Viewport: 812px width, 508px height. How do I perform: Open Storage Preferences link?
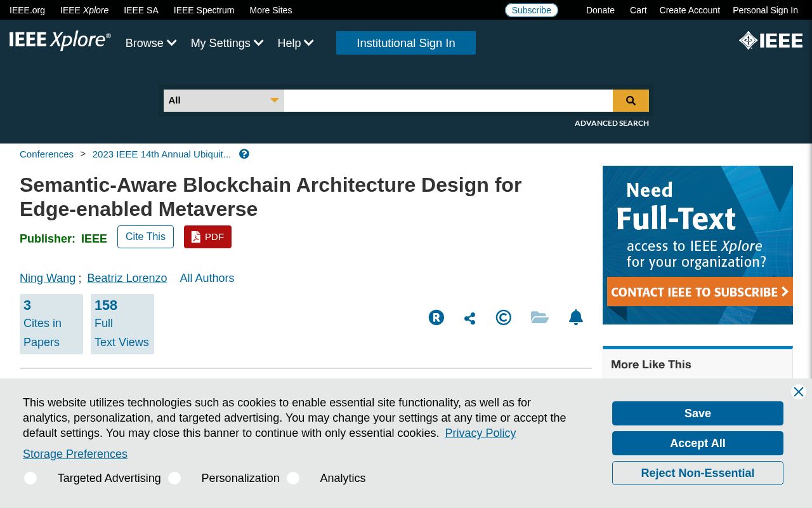click(75, 454)
